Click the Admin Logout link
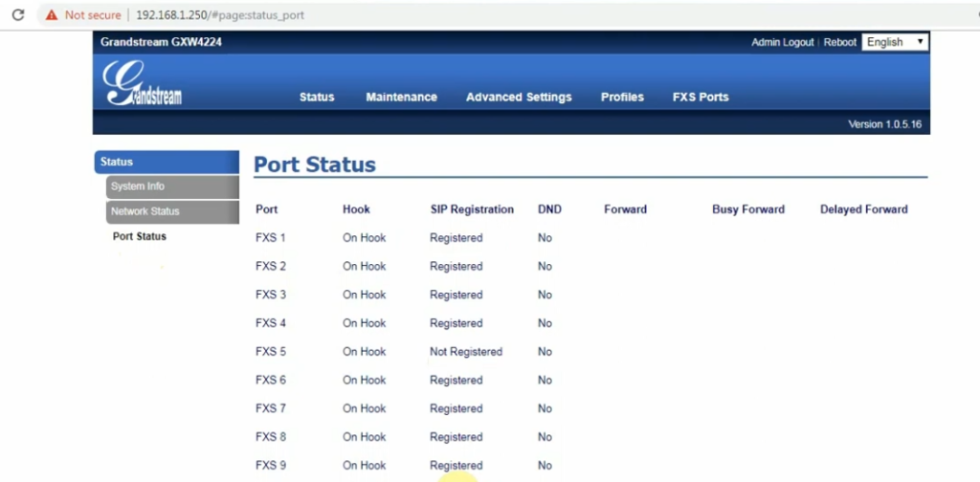This screenshot has height=482, width=980. (783, 42)
